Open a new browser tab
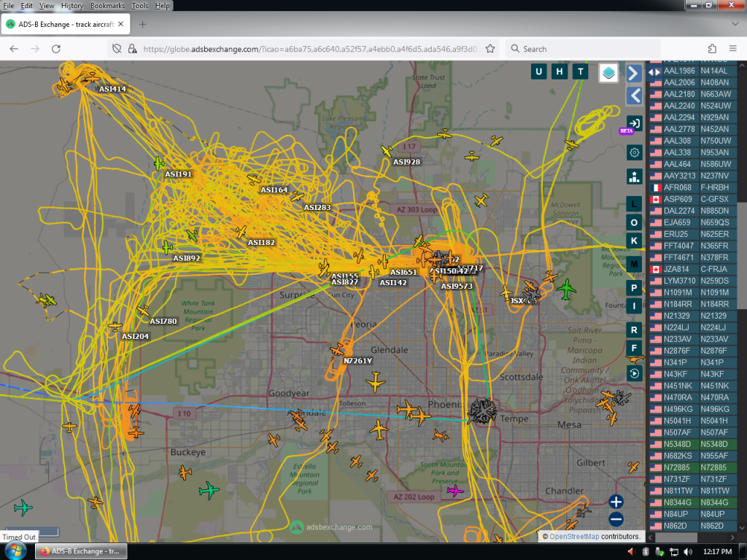 tap(142, 24)
